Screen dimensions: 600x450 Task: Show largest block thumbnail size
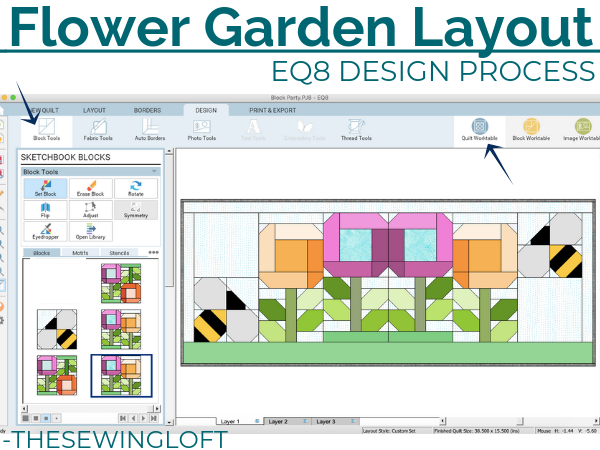25,418
